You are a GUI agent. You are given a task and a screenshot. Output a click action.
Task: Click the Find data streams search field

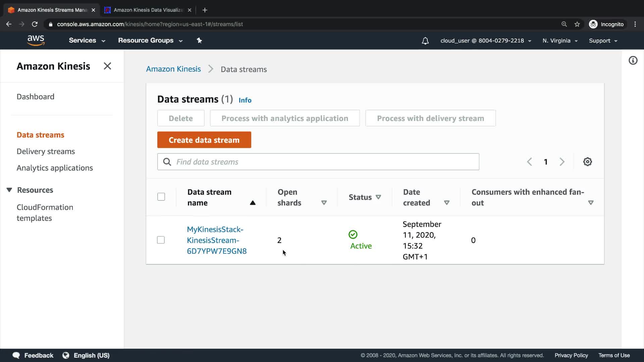click(x=322, y=162)
